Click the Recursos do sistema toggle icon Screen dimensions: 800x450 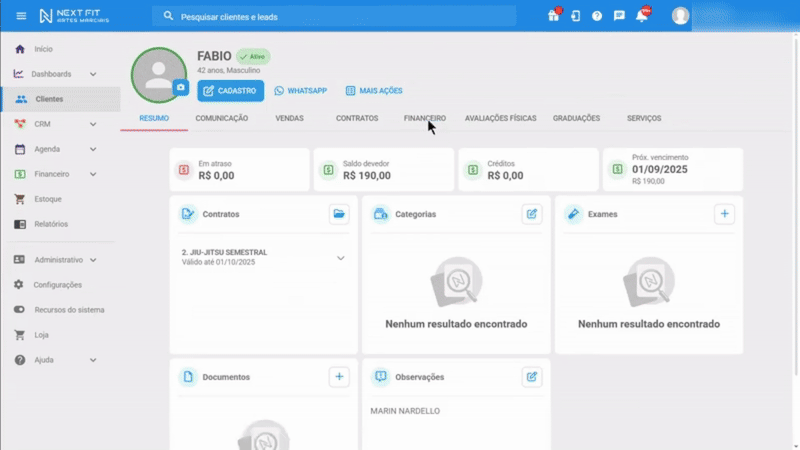point(19,309)
